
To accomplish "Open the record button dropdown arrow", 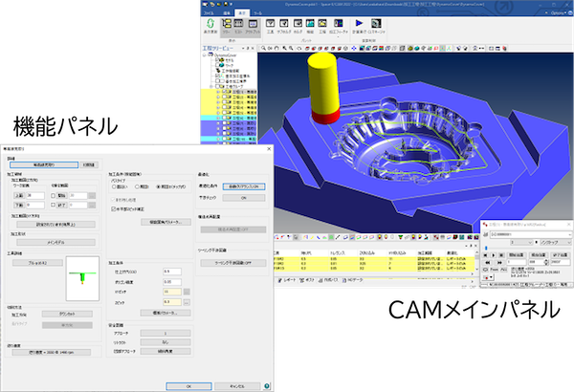I will tap(491, 277).
